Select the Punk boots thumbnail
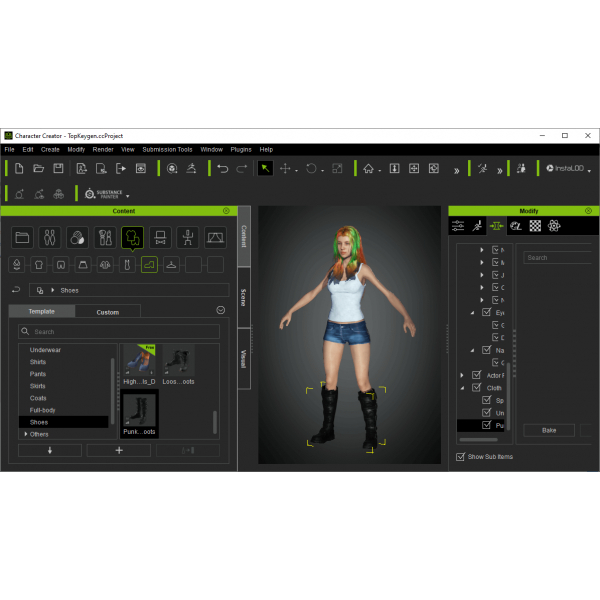Viewport: 600px width, 600px height. (x=138, y=412)
